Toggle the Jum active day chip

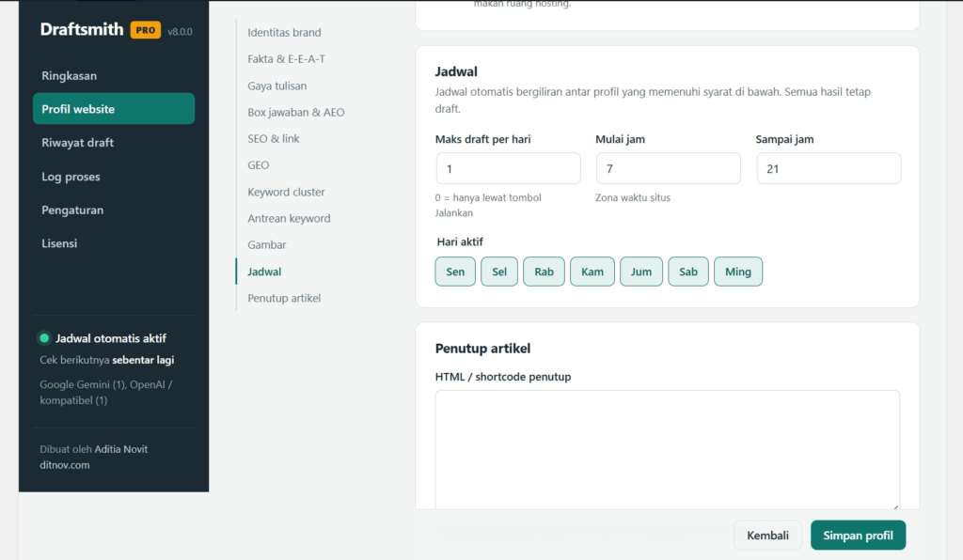pyautogui.click(x=641, y=272)
